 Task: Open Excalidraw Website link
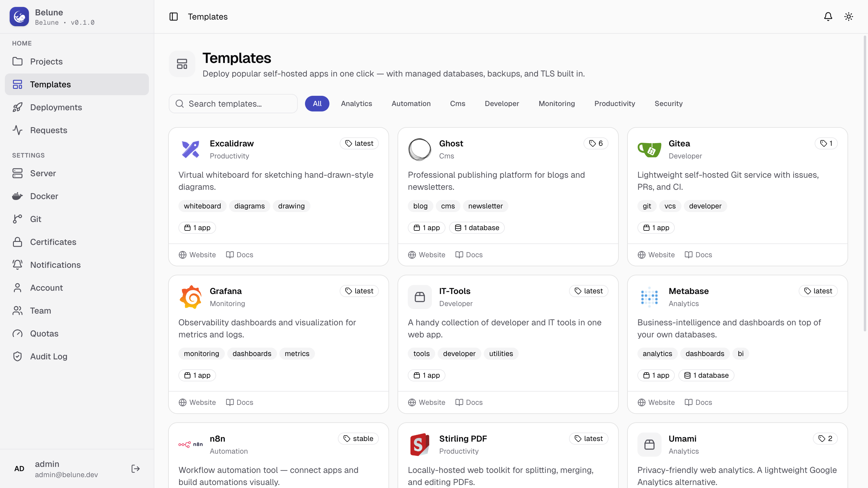click(x=197, y=255)
